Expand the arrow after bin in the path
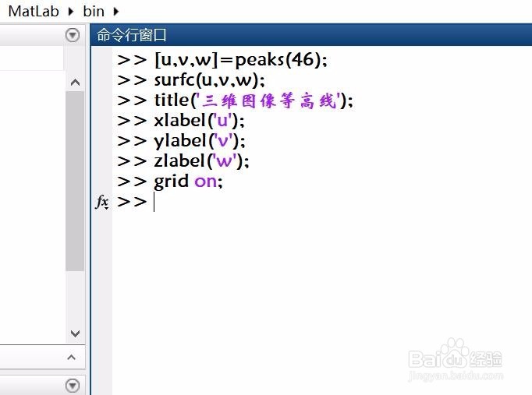 (116, 12)
